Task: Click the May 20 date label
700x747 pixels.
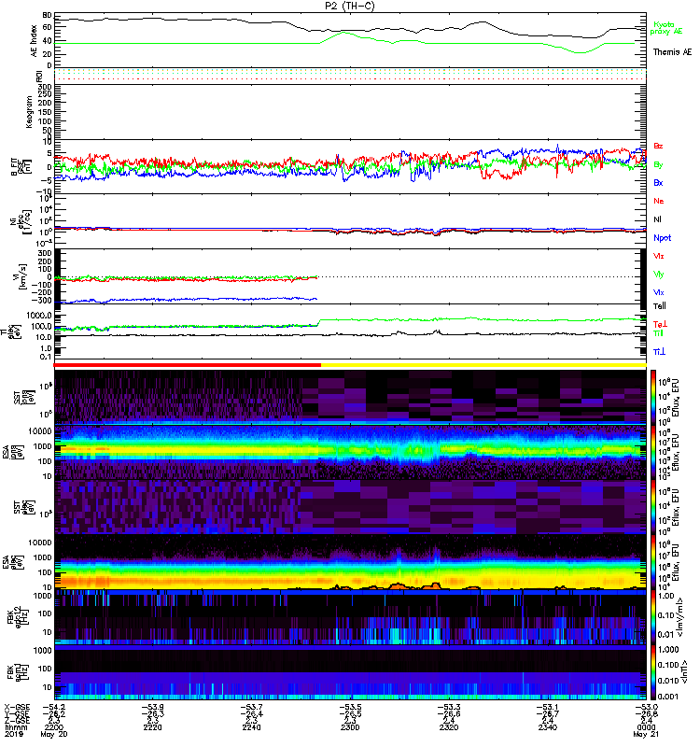Action: point(54,734)
